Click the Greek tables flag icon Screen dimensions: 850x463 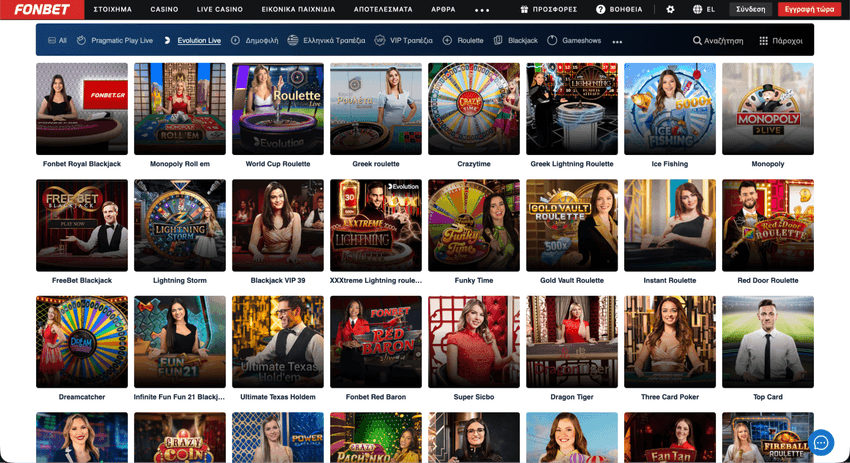click(293, 40)
